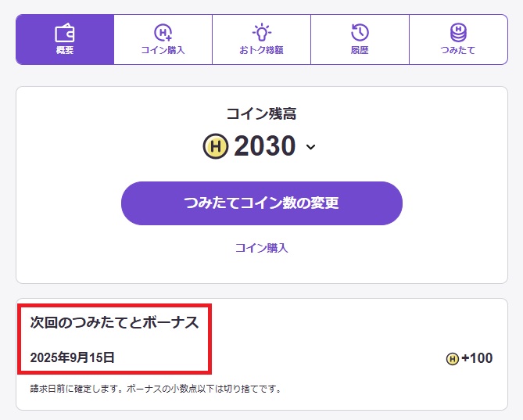This screenshot has height=420, width=523.
Task: Click the coin-plus icon for コイン購入
Action: tap(163, 33)
